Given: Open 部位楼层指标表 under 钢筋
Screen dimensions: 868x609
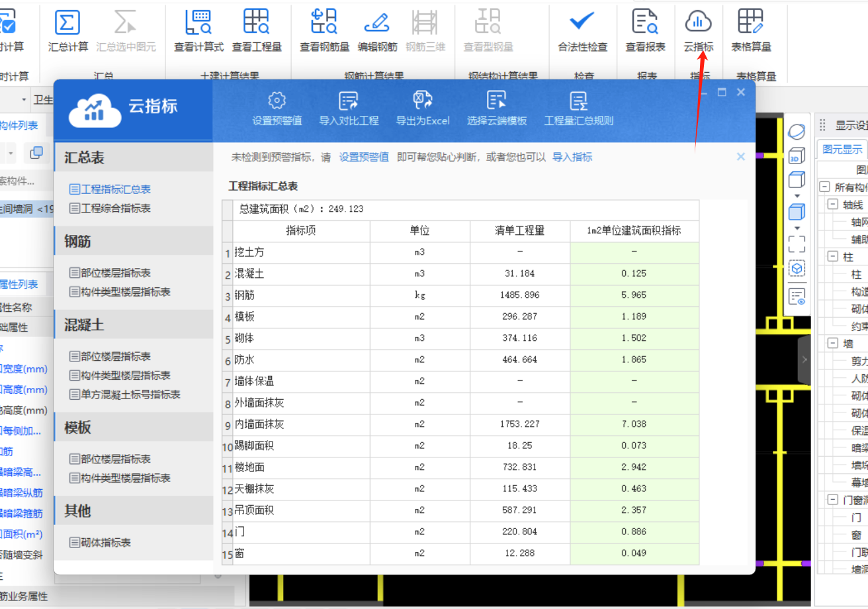Looking at the screenshot, I should coord(110,273).
